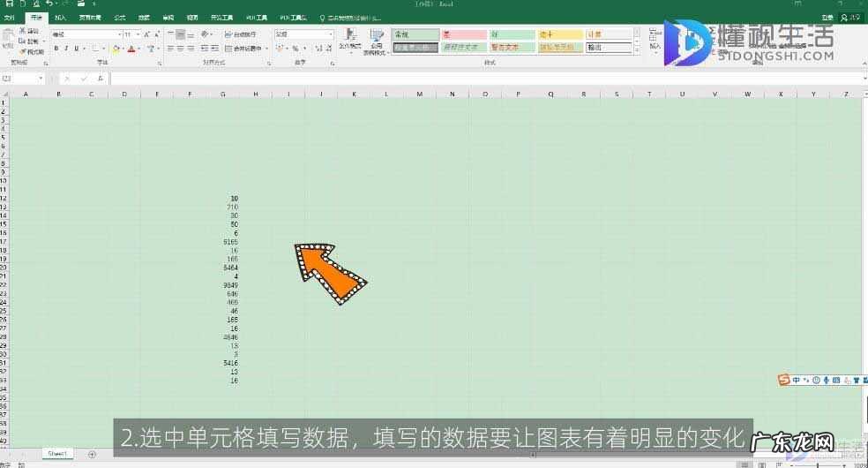
Task: Toggle 自动换行 (Wrap Text)
Action: 241,34
